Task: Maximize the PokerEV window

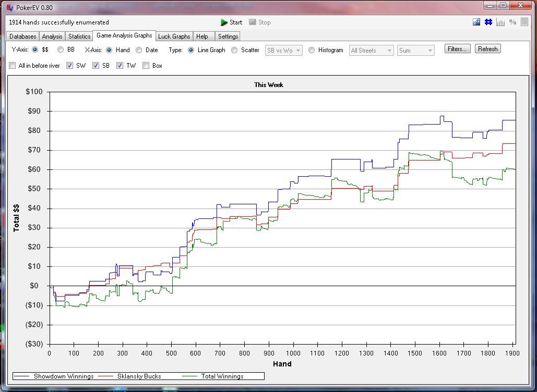Action: point(503,5)
